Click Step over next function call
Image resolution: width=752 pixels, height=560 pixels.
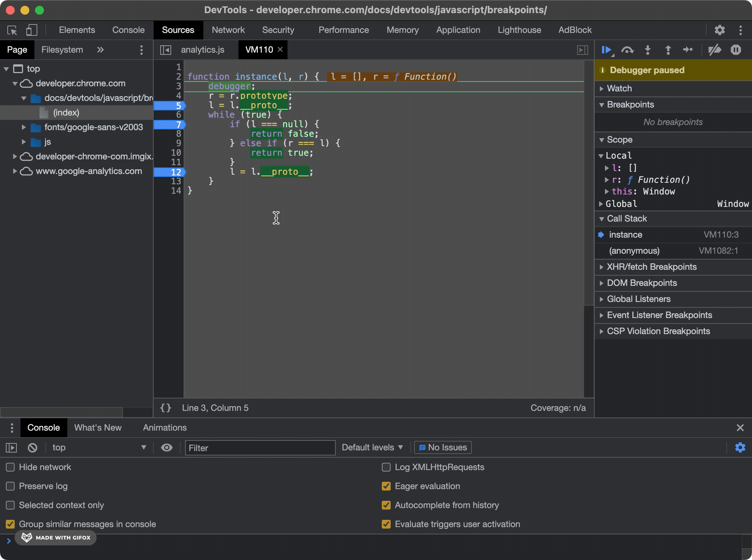[627, 50]
